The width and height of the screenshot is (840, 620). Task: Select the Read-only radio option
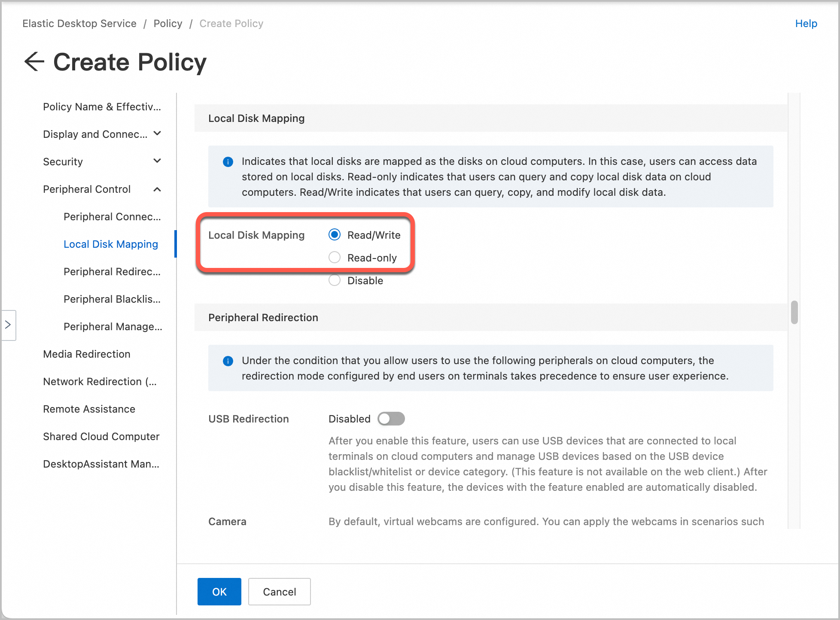(335, 258)
